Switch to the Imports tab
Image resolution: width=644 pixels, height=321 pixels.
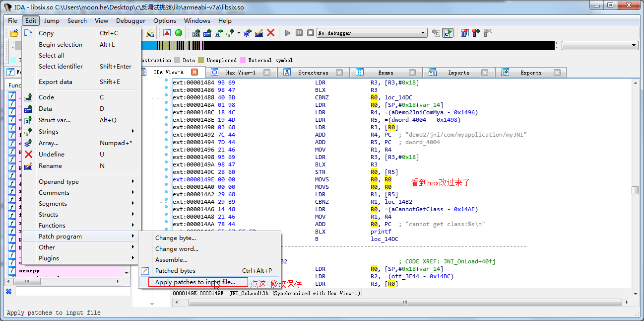click(458, 73)
